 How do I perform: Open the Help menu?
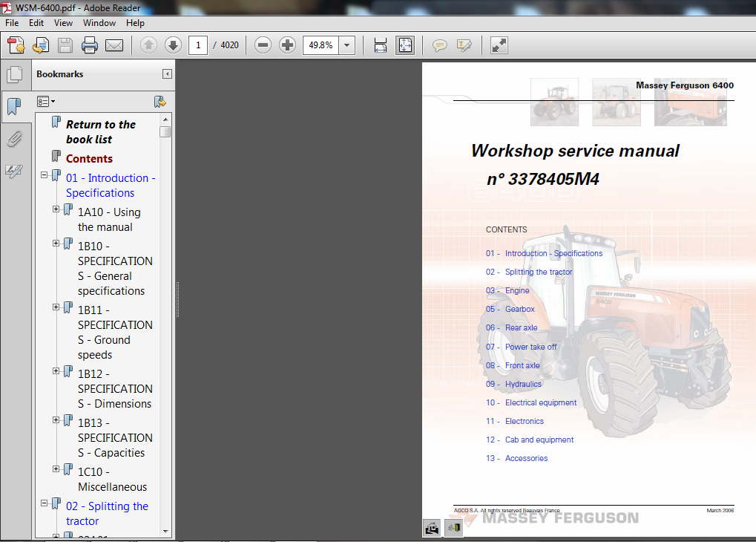pos(136,23)
